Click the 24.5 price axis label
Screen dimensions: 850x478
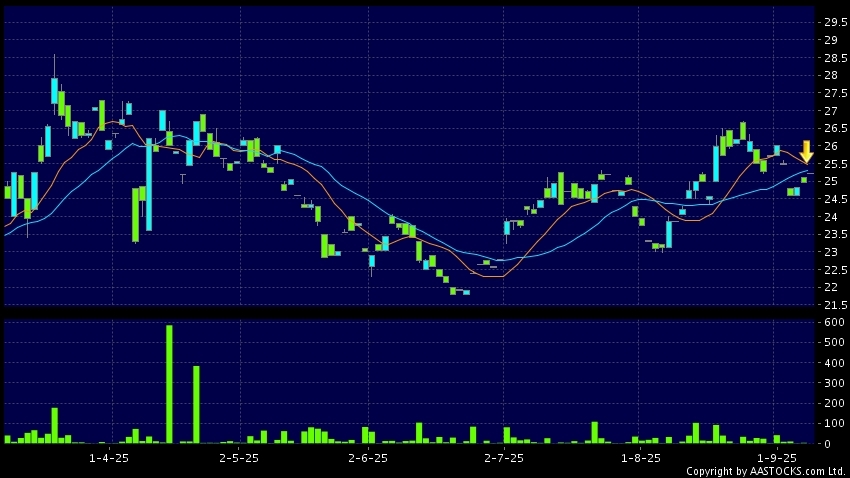coord(835,199)
